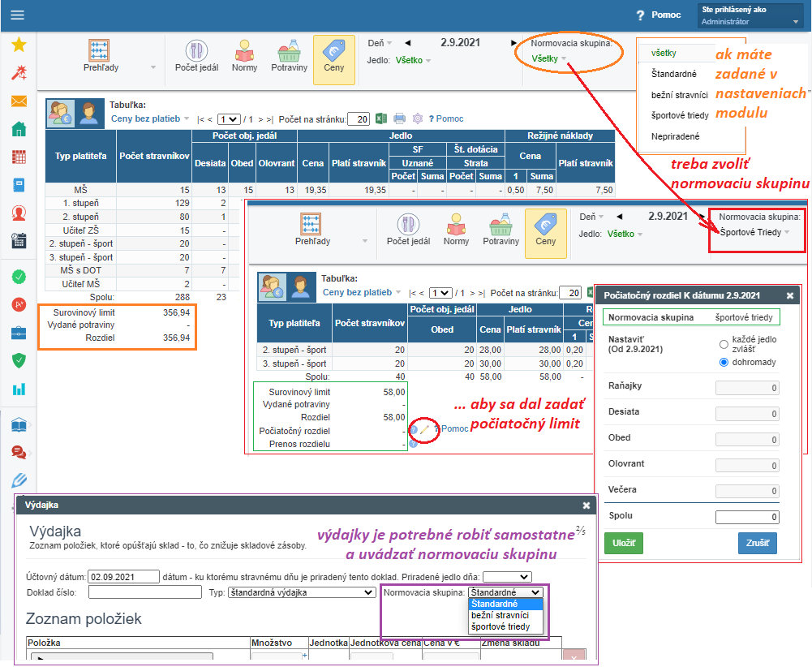The height and width of the screenshot is (667, 812).
Task: Click the yellow star favorites icon in the sidebar
Action: point(19,45)
